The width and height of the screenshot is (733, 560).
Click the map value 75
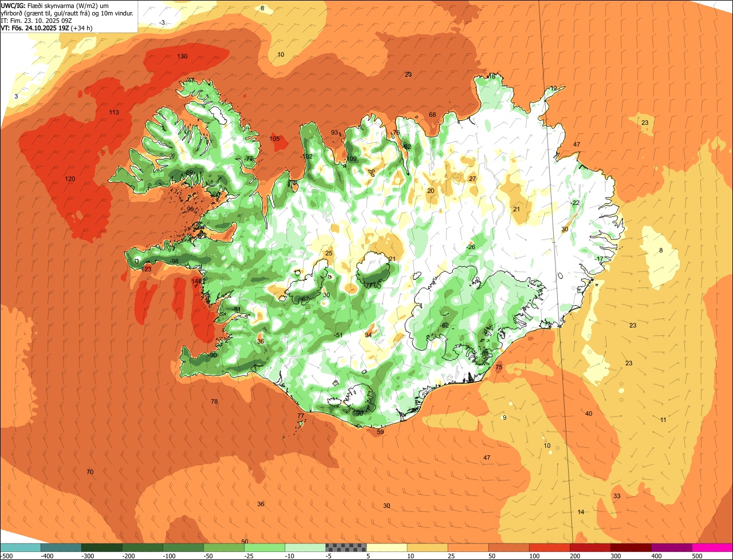point(499,367)
